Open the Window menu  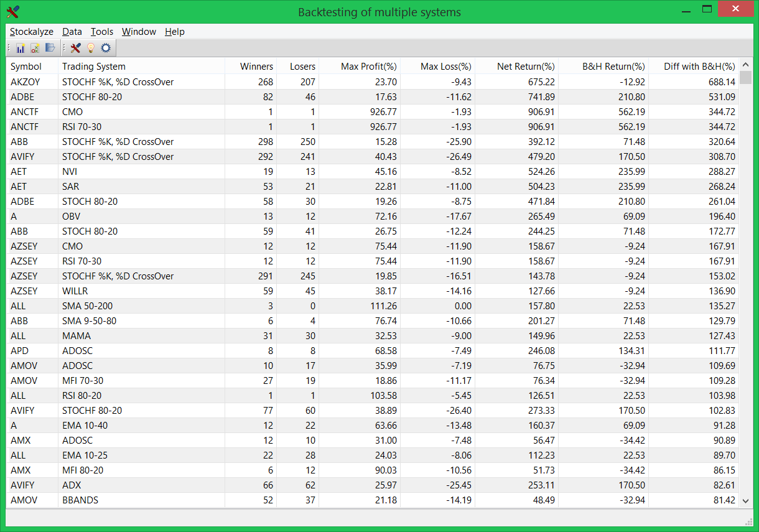click(139, 32)
